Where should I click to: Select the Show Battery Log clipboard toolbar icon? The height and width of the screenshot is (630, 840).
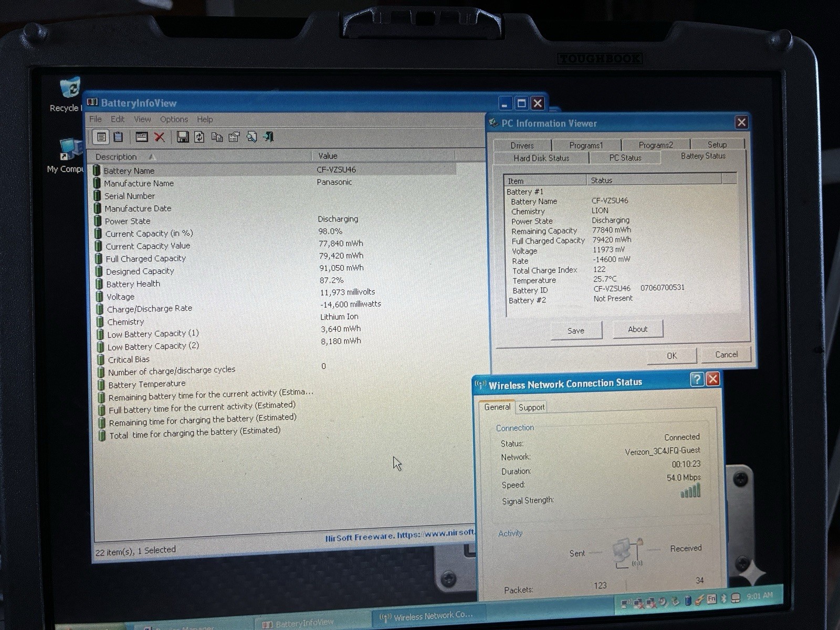coord(119,137)
